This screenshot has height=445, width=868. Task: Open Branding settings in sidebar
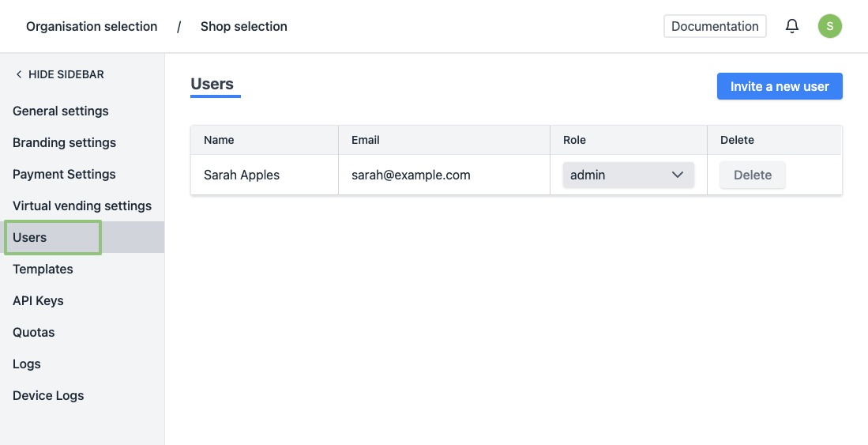click(64, 142)
